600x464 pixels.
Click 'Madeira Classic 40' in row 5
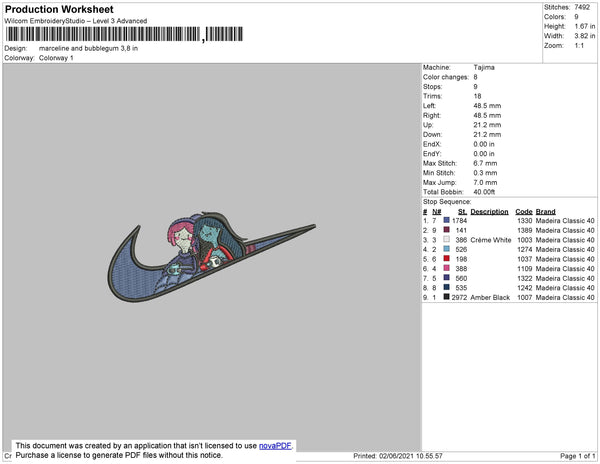coord(565,259)
